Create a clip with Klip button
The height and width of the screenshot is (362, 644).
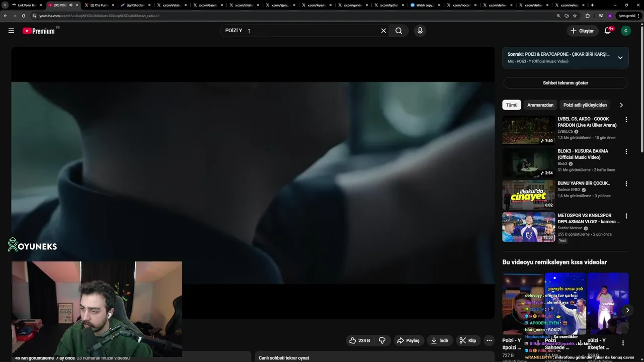point(468,340)
